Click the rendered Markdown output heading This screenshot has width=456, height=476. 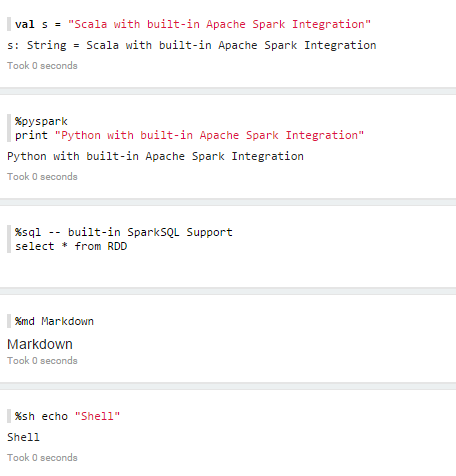40,344
